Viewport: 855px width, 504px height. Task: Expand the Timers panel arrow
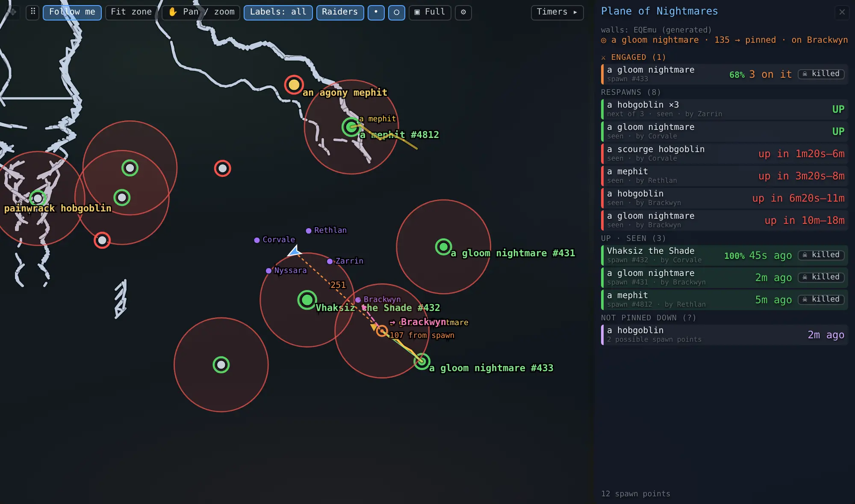click(557, 12)
